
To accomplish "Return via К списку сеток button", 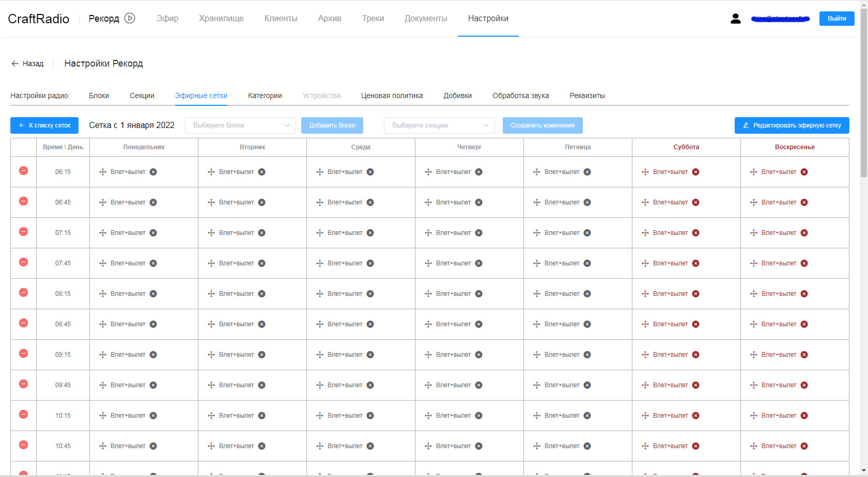I will [44, 125].
